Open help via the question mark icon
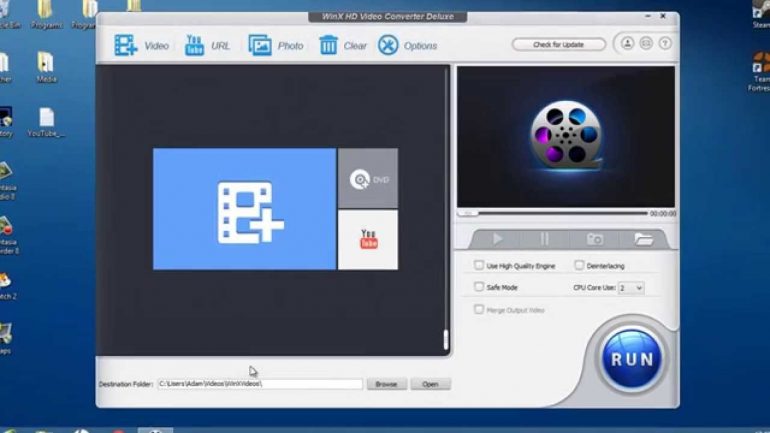The width and height of the screenshot is (770, 433). click(x=665, y=44)
